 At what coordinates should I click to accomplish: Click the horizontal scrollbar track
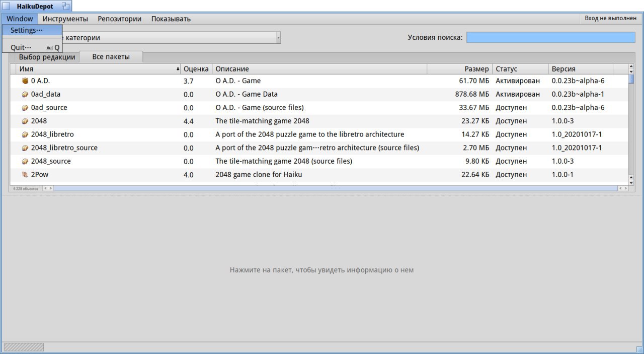coord(336,188)
